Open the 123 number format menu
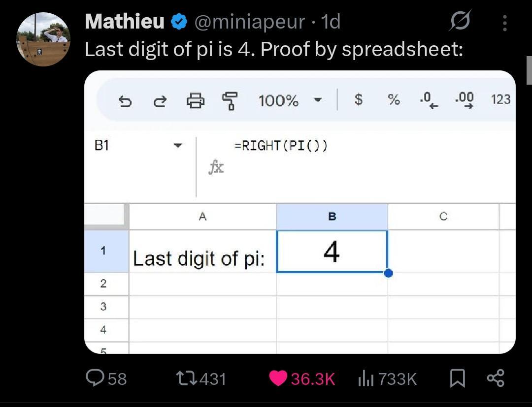Screen dimensions: 532x407 tap(500, 99)
